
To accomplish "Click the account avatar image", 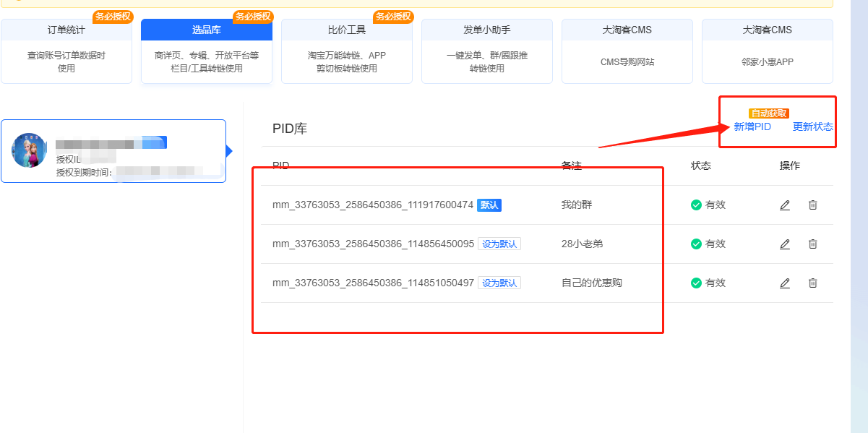I will point(30,150).
